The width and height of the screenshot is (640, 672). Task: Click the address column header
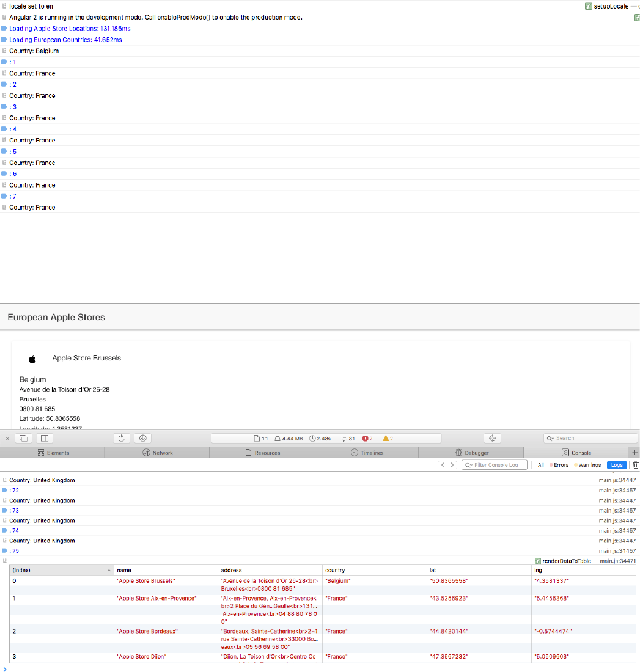coord(270,571)
